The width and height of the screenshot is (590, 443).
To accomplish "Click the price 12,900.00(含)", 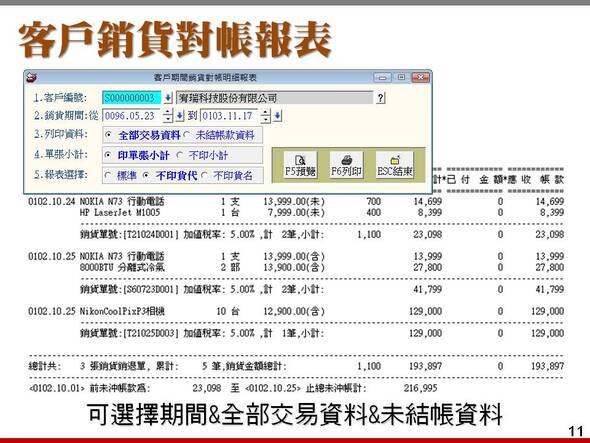I will pos(294,311).
